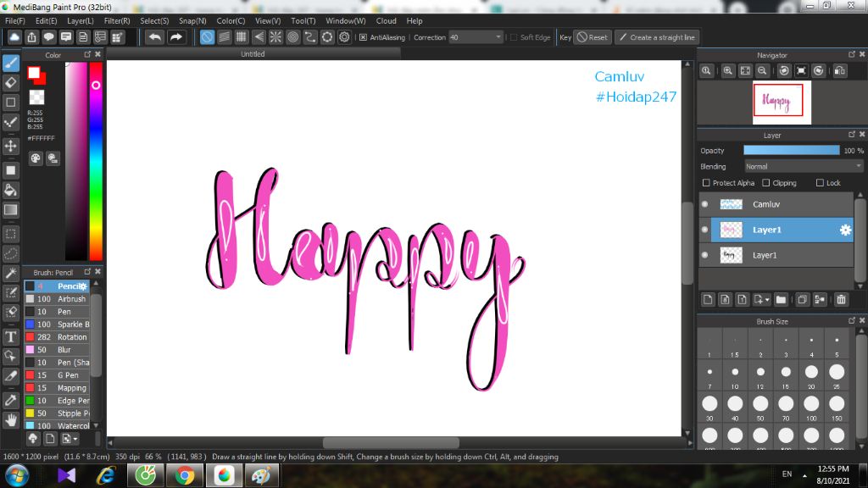Open the Layer menu
Viewport: 868px width, 488px height.
point(81,20)
